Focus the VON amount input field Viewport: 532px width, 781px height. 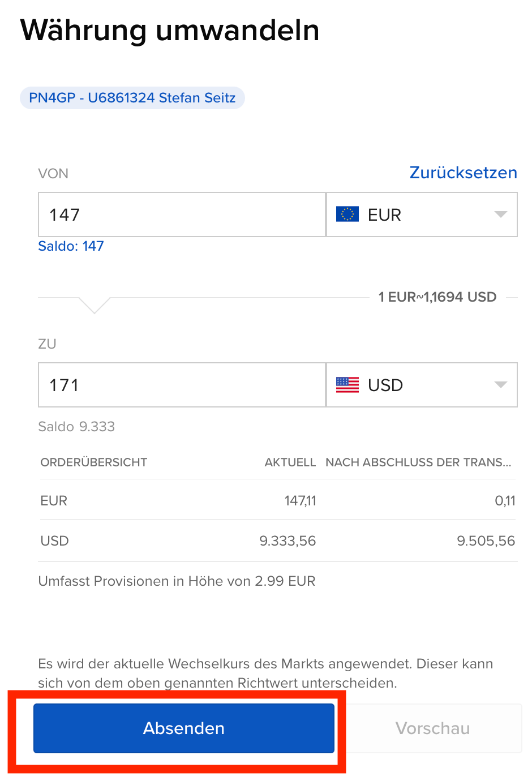[x=181, y=214]
